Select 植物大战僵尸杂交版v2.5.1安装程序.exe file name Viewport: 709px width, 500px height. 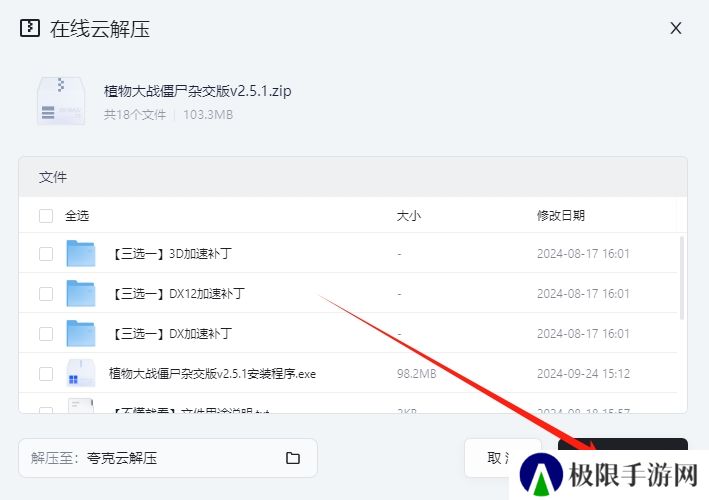click(x=212, y=374)
